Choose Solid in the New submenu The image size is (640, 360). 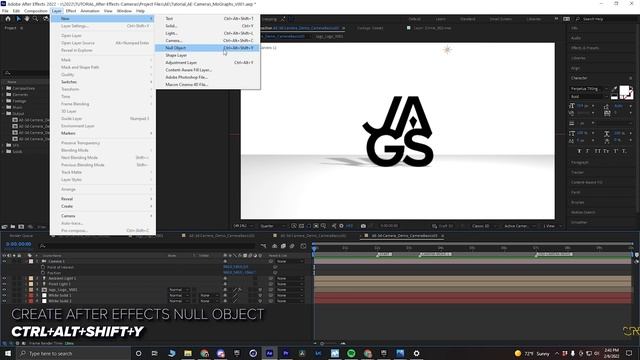point(207,26)
